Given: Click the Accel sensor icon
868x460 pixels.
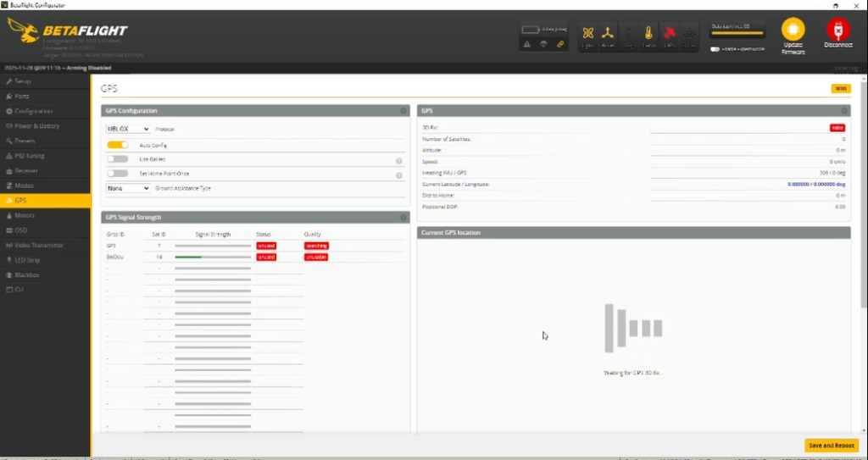Looking at the screenshot, I should (608, 33).
